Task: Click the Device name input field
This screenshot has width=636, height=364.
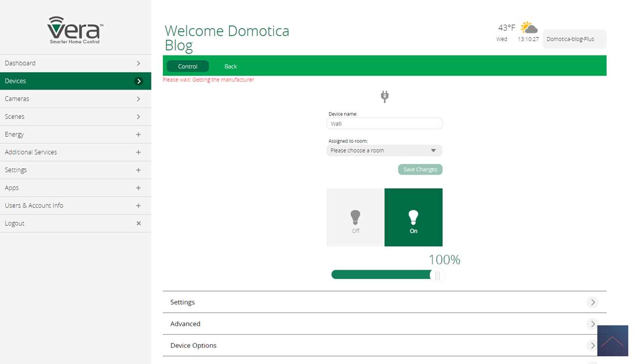Action: 384,124
